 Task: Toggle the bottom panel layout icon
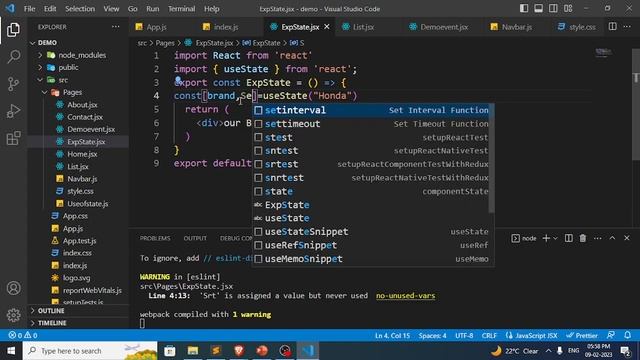(538, 9)
